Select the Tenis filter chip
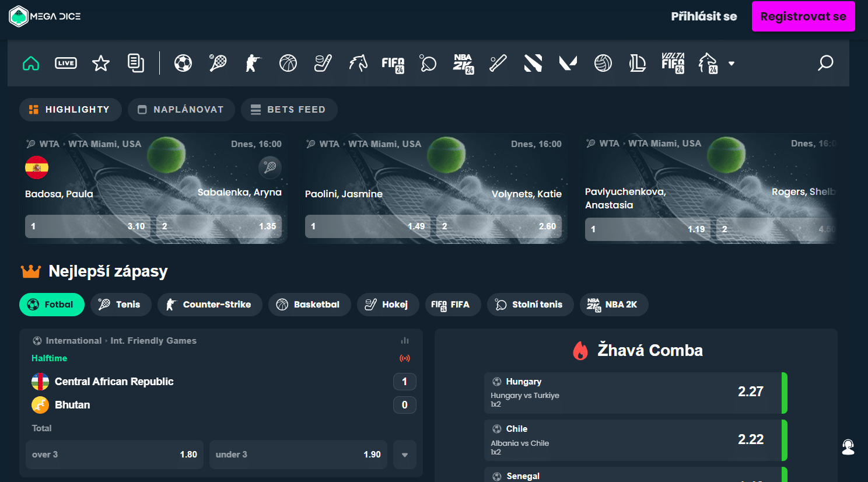 click(x=121, y=305)
